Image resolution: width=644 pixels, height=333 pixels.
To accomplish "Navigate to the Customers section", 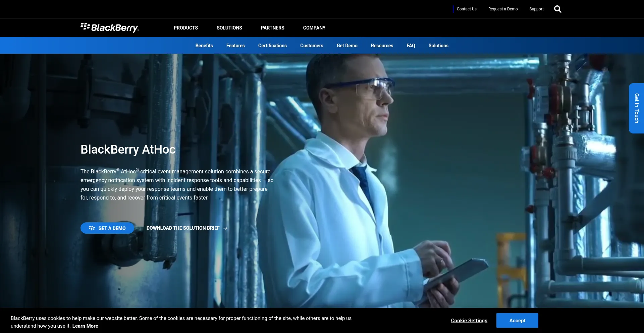I will coord(312,46).
